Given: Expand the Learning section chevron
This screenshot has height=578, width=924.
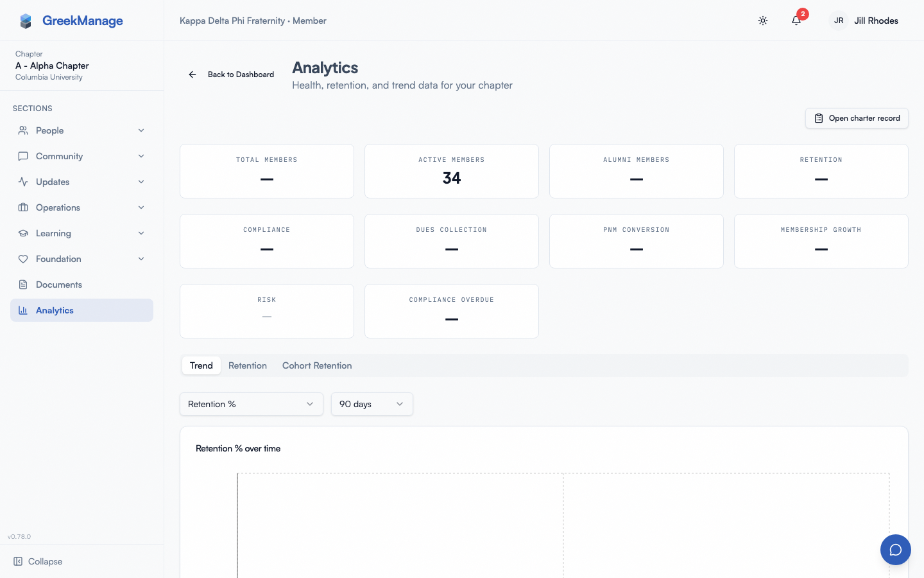Looking at the screenshot, I should (x=141, y=233).
